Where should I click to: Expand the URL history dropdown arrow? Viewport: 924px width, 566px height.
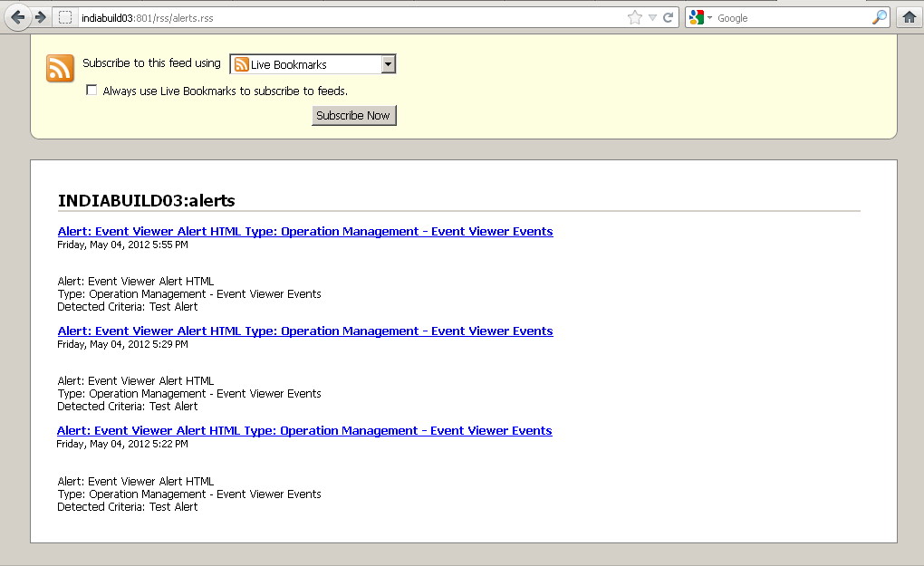(x=652, y=17)
